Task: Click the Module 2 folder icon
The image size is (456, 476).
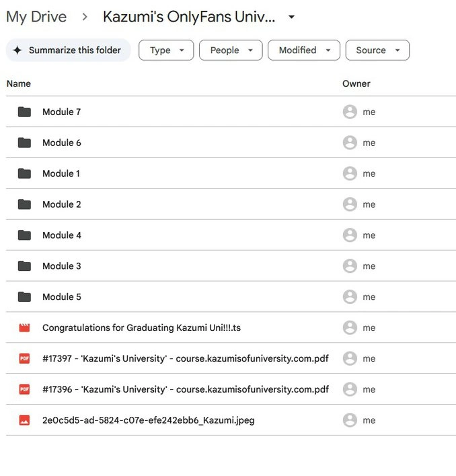Action: 24,204
